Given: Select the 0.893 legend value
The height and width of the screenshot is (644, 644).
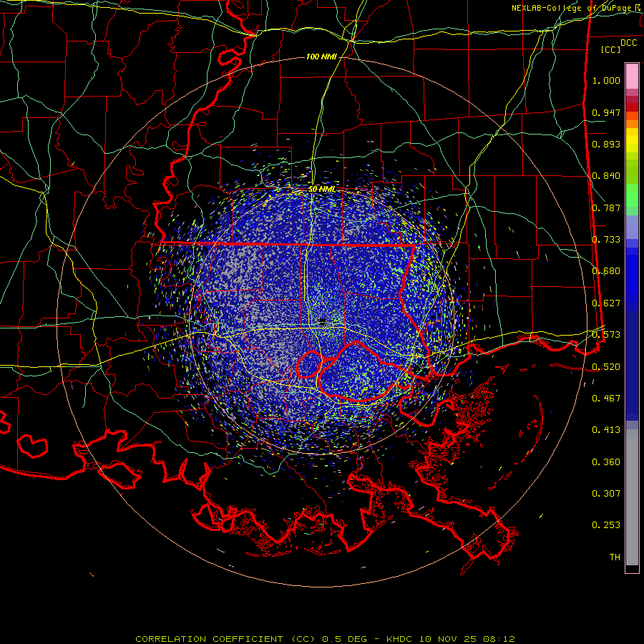Looking at the screenshot, I should pos(606,144).
